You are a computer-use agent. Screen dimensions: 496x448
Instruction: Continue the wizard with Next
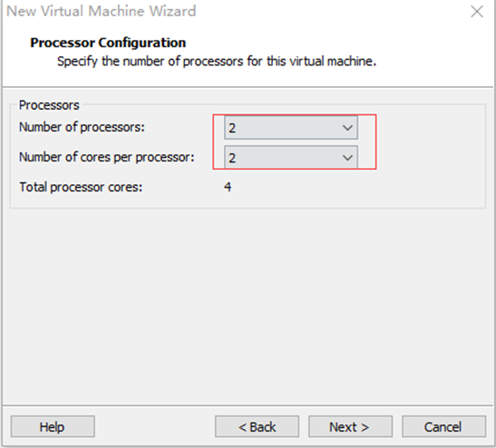click(x=351, y=426)
